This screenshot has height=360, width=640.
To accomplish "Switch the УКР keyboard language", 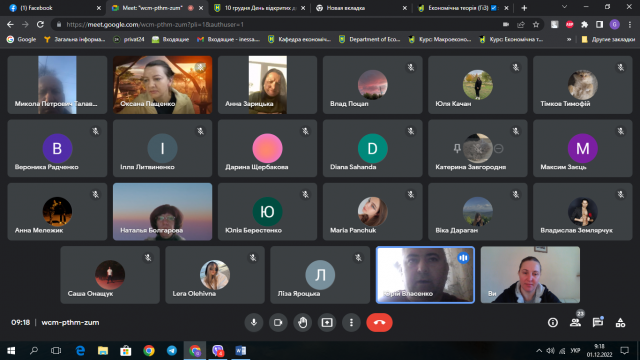I will click(575, 351).
